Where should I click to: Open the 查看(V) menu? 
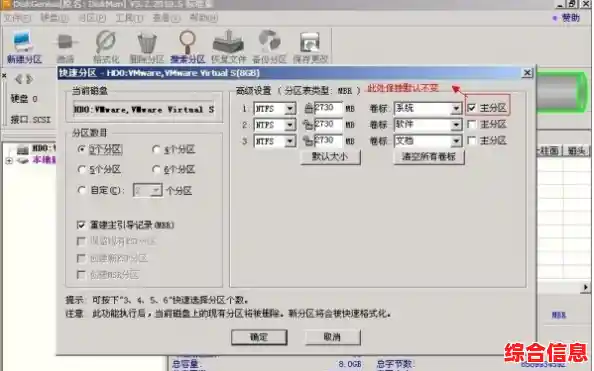166,18
